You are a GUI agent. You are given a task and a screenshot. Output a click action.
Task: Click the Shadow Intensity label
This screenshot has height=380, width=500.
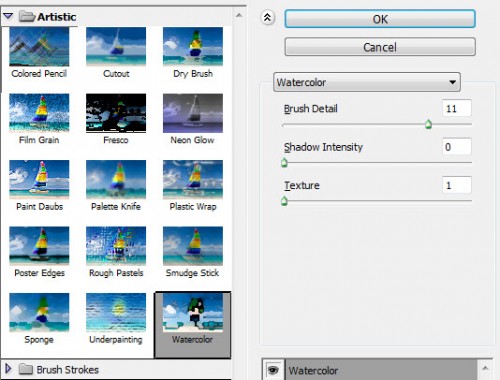click(323, 147)
